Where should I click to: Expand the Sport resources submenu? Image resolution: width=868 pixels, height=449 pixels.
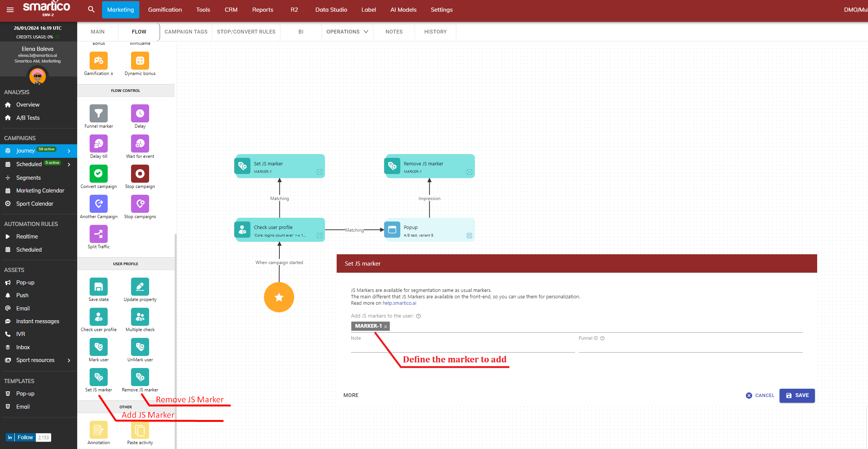(69, 360)
